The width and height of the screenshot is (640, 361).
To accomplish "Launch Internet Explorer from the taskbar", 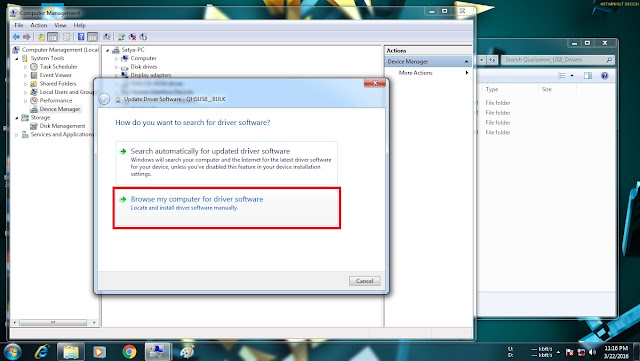I will tap(42, 352).
